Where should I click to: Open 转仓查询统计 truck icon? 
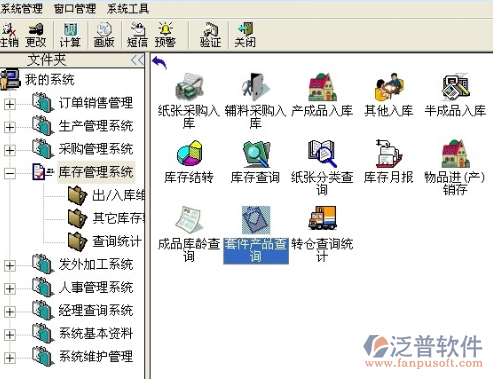322,218
